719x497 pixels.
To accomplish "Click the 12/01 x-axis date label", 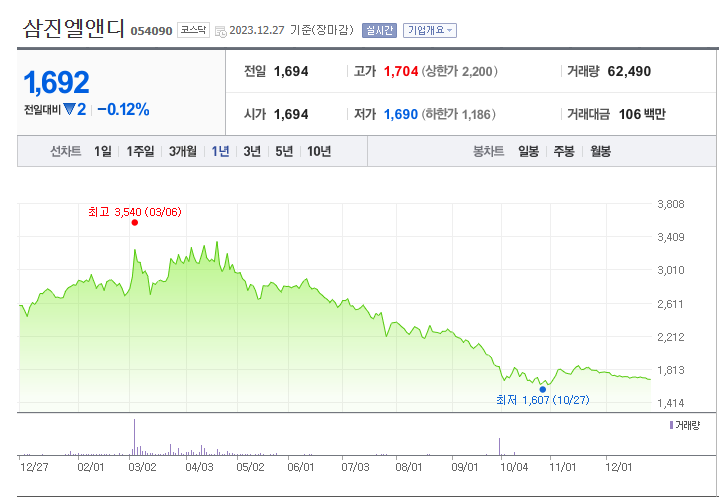I will pos(619,467).
